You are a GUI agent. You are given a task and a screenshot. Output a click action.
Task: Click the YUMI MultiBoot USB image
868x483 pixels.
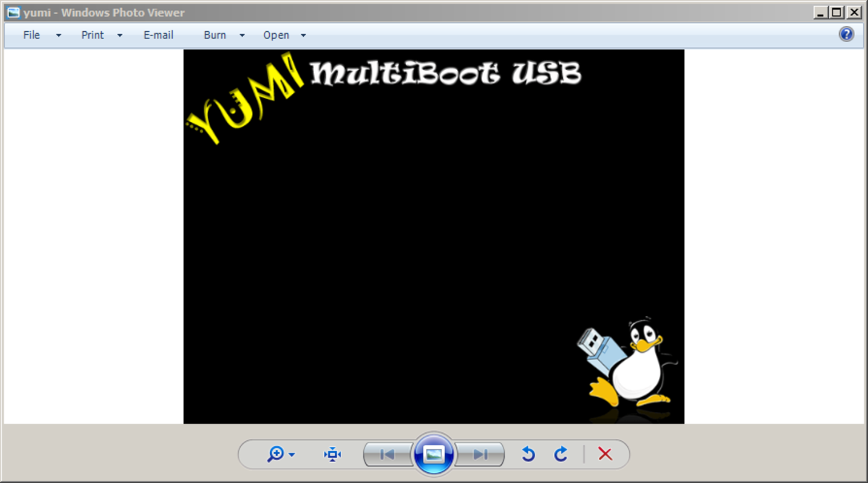433,236
